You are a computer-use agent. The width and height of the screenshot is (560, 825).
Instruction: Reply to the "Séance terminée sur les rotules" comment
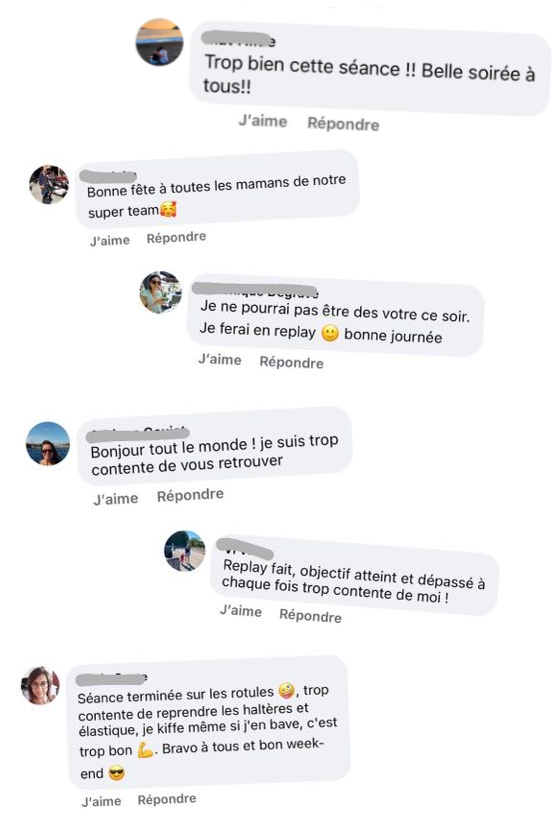pos(167,799)
